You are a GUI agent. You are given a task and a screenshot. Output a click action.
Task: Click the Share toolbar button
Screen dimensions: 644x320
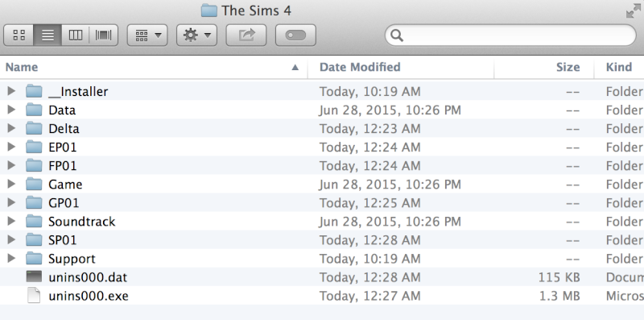click(x=246, y=35)
